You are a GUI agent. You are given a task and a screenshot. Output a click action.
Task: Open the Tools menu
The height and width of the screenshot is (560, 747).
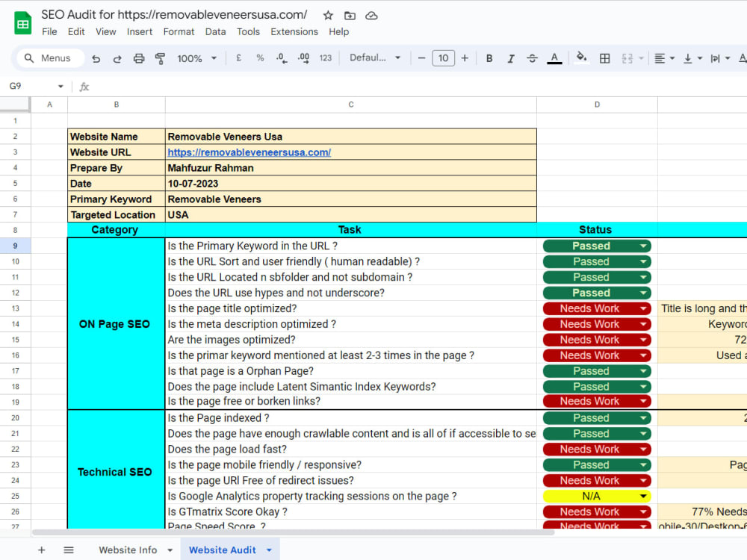pos(248,32)
